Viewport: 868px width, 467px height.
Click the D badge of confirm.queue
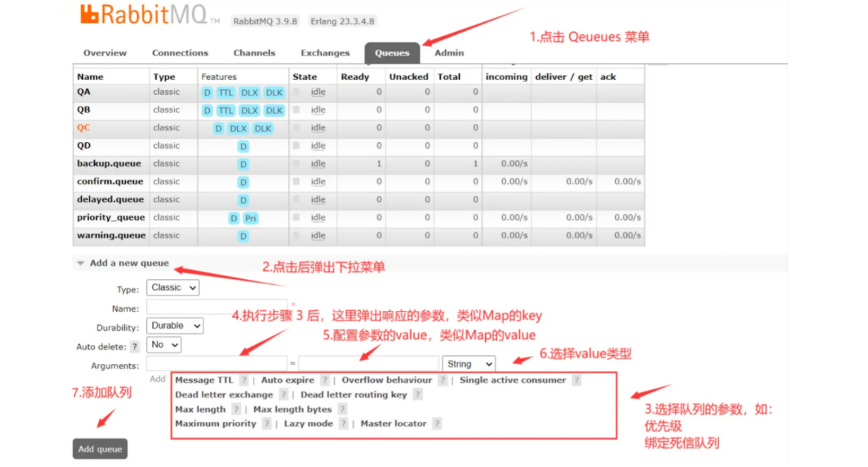click(x=243, y=182)
